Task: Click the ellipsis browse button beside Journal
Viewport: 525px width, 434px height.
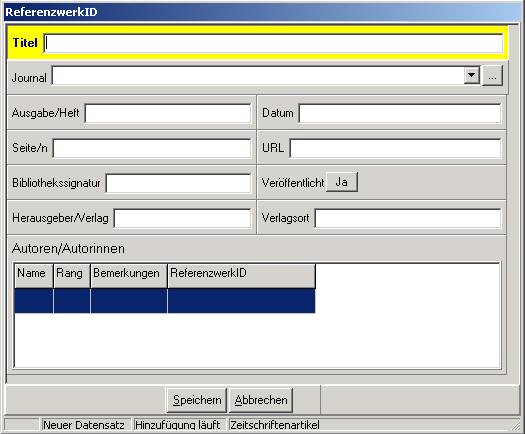Action: click(492, 76)
